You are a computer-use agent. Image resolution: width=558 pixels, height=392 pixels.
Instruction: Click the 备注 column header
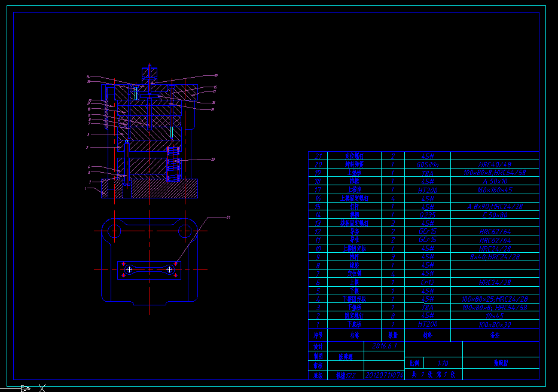(495, 335)
